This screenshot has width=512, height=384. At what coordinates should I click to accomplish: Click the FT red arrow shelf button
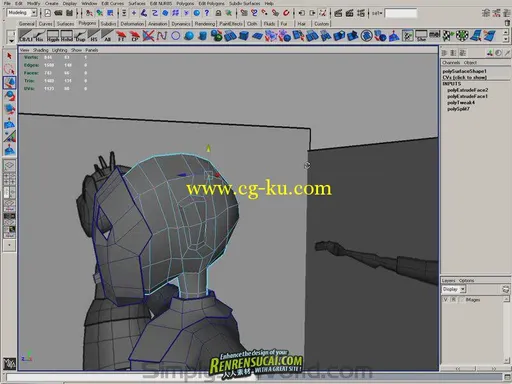[x=121, y=36]
